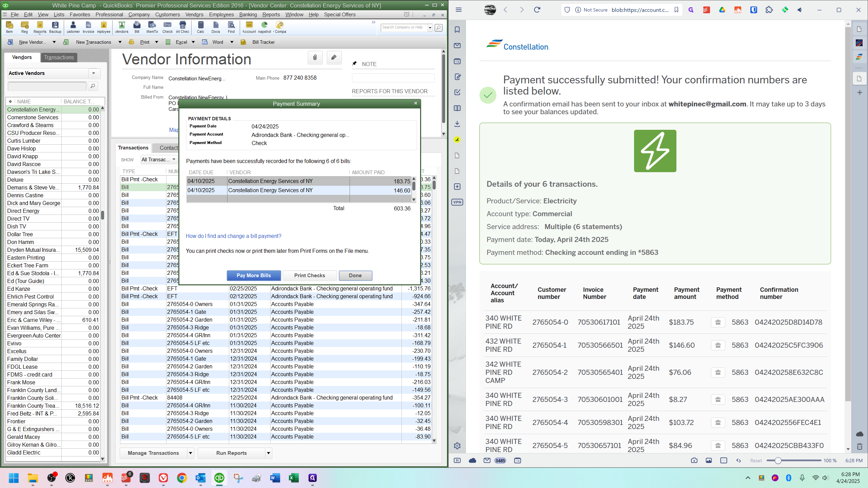Open Excel from the Windows taskbar
The height and width of the screenshot is (488, 868).
[294, 478]
